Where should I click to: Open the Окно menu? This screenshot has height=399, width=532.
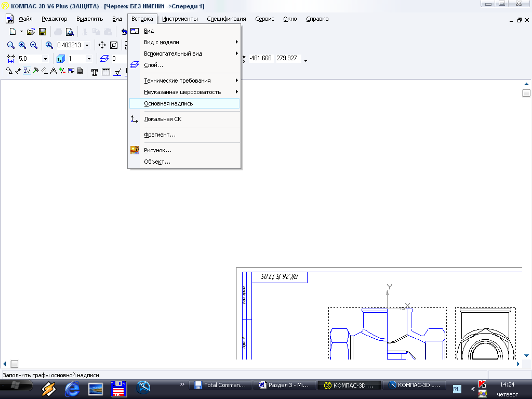tap(290, 19)
